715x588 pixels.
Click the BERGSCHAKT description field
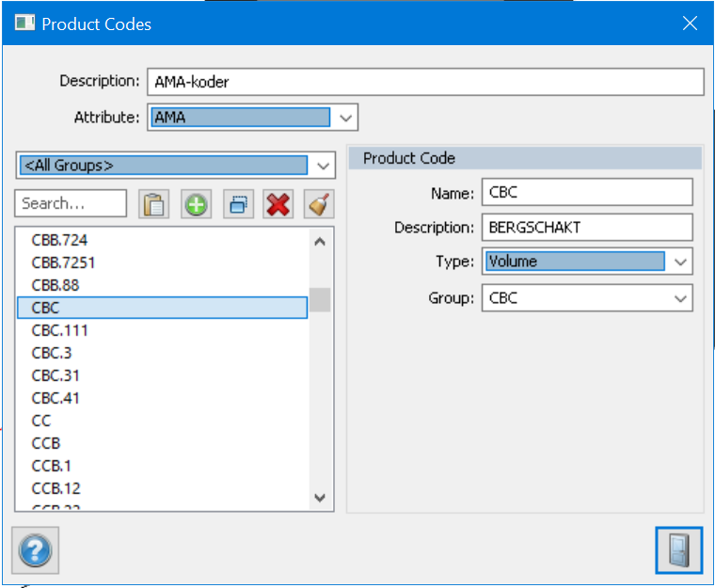click(586, 227)
